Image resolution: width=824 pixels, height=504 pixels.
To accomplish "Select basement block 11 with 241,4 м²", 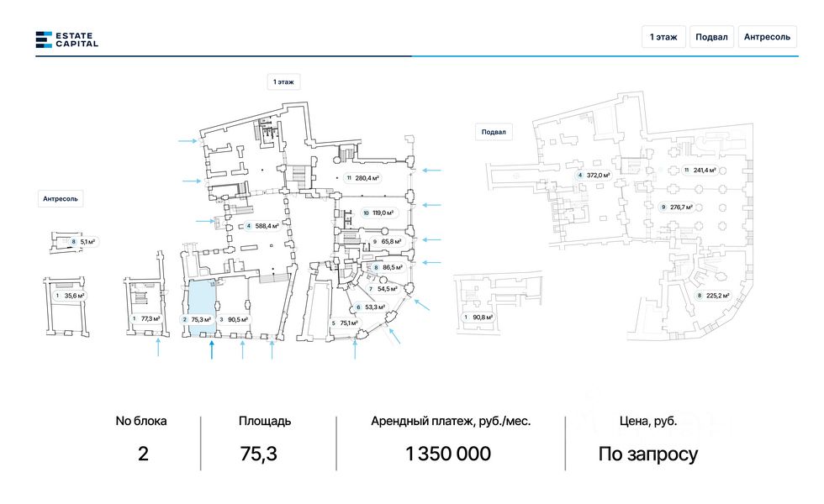I will coord(700,170).
